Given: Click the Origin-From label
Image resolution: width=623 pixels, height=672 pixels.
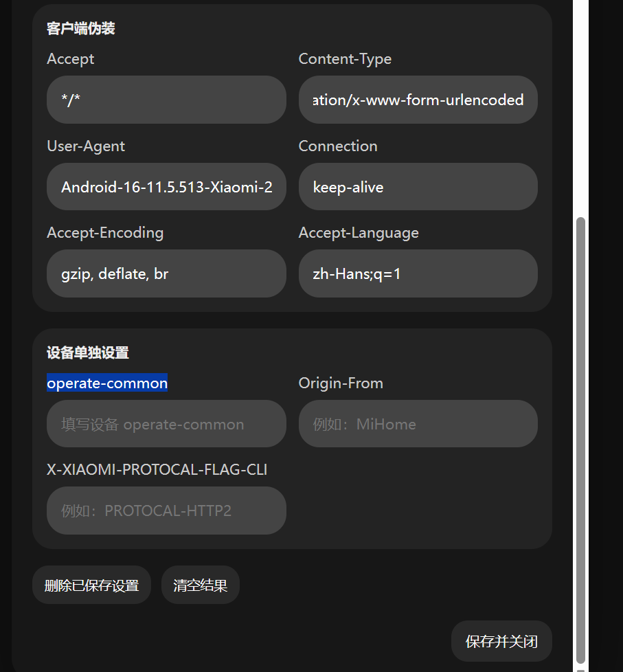Looking at the screenshot, I should [x=341, y=383].
